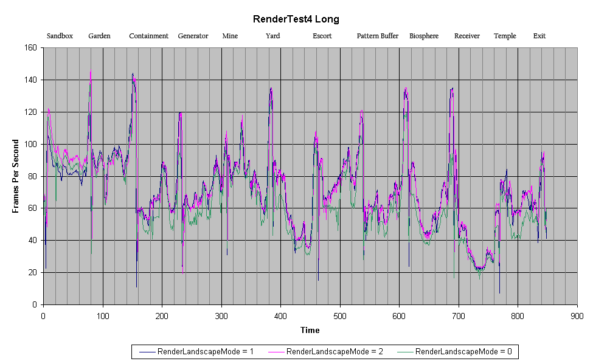The width and height of the screenshot is (593, 364).
Task: Click the "Time" axis title
Action: tap(310, 331)
